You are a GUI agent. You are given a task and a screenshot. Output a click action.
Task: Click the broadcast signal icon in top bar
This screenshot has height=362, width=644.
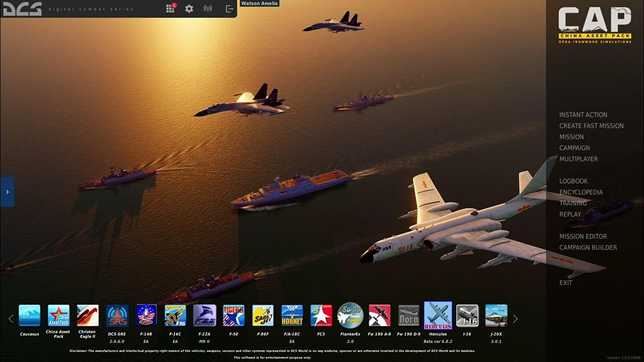tap(208, 9)
